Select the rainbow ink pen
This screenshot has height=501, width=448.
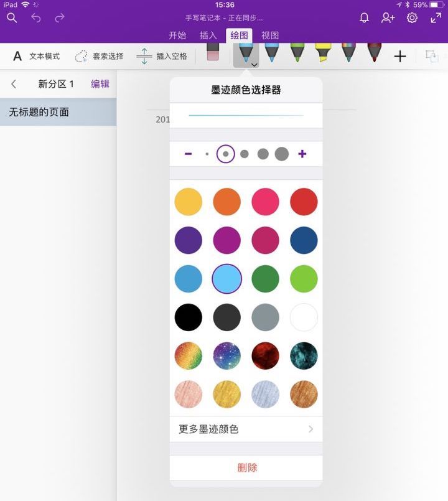click(348, 52)
